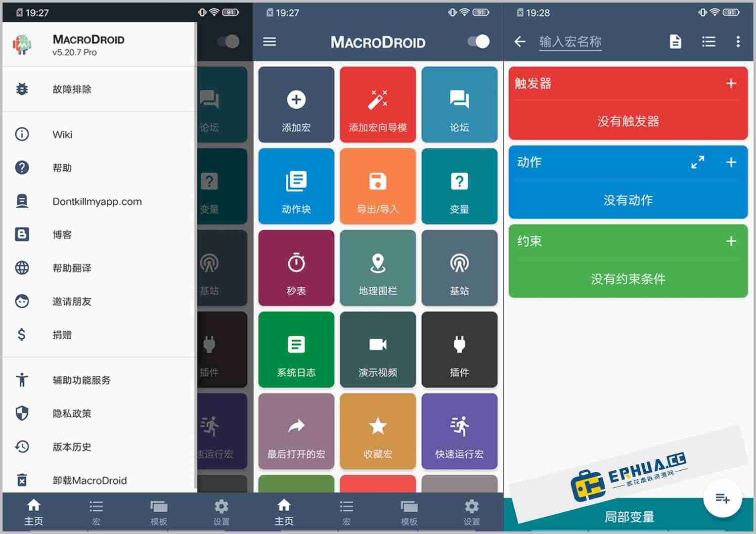Open the 最后打开的宏 last opened macro tile
Viewport: 756px width, 534px height.
(x=296, y=431)
